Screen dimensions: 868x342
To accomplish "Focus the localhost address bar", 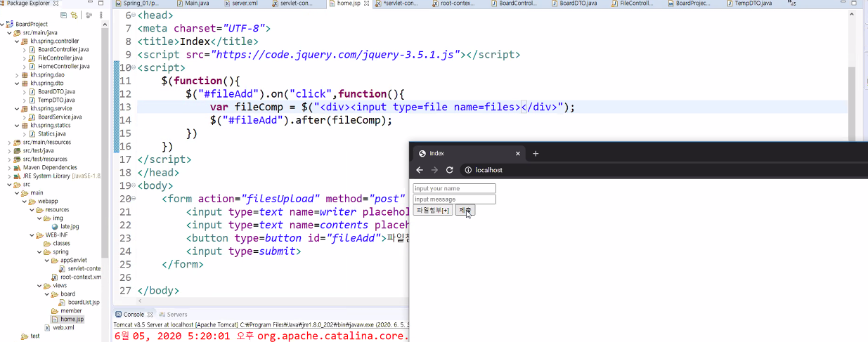I will click(664, 170).
